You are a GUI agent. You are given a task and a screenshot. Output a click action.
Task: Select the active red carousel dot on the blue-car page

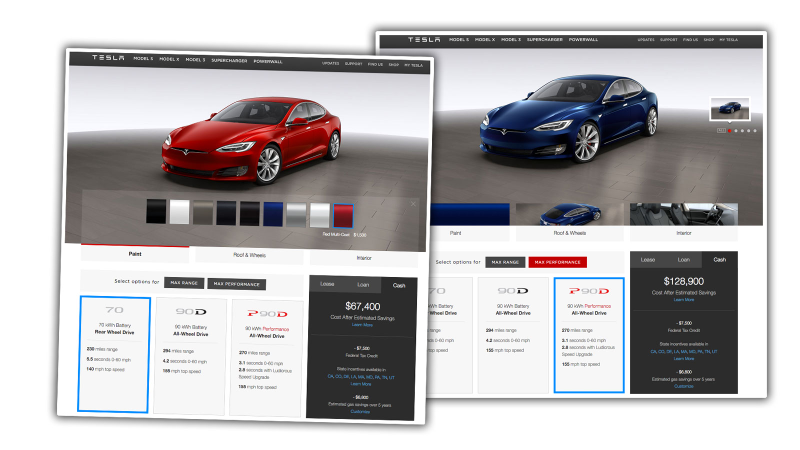(730, 131)
